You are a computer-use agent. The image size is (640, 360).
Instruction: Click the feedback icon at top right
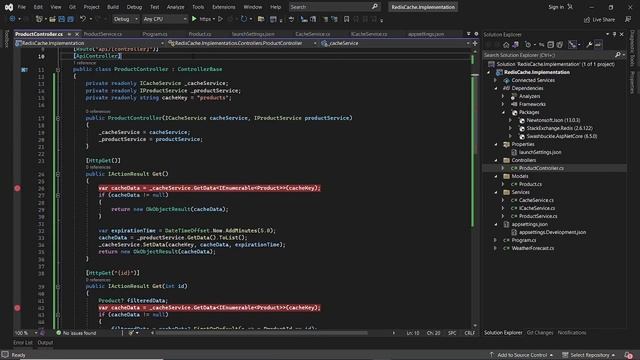(x=628, y=20)
